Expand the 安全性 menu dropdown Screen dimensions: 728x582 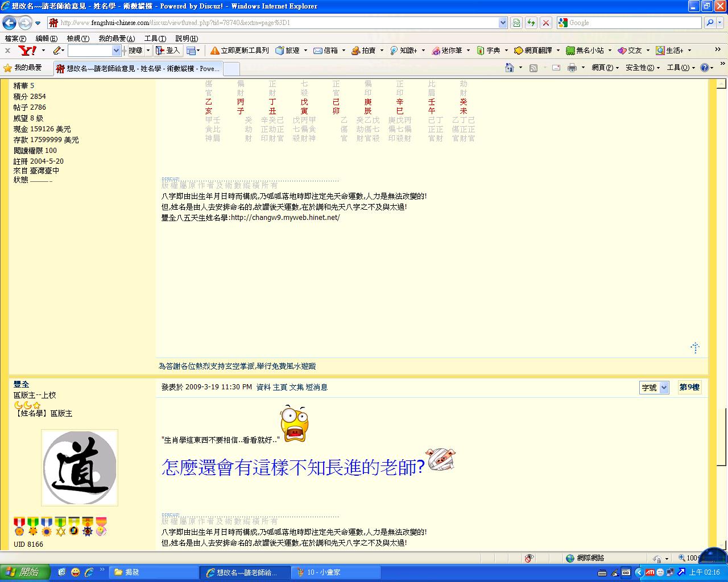[643, 68]
